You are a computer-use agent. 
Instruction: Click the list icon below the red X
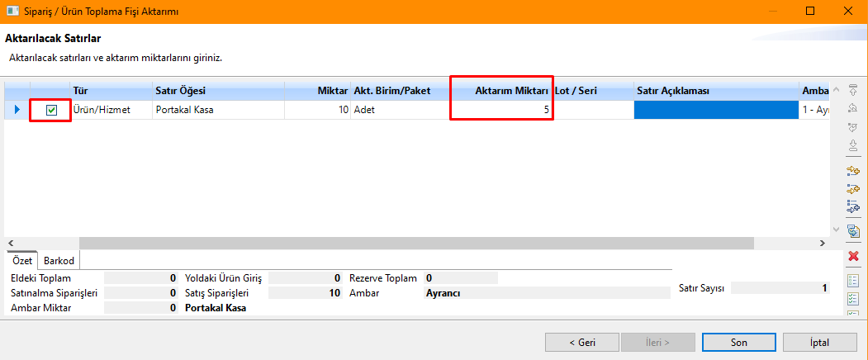(854, 281)
